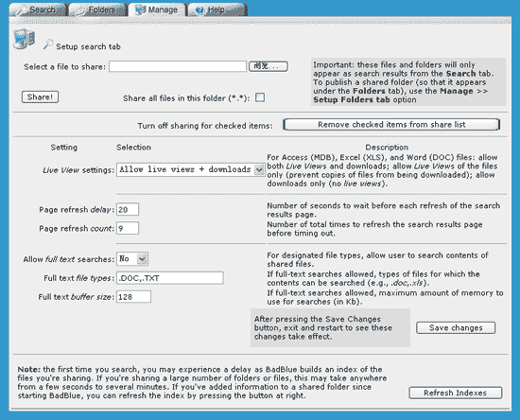Click the file to share path field

[x=178, y=66]
